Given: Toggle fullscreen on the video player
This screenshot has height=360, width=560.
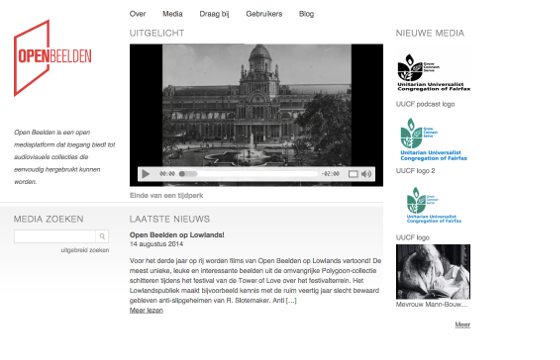Looking at the screenshot, I should pyautogui.click(x=353, y=174).
